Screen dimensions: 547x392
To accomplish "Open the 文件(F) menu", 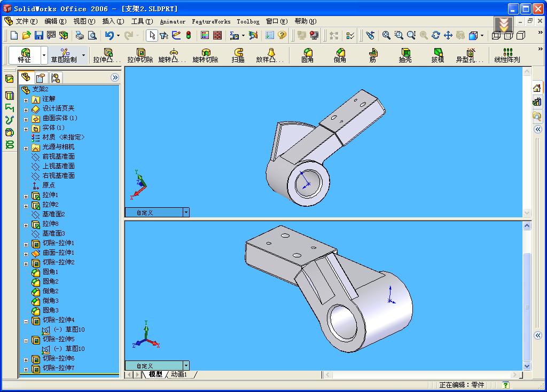I will click(26, 21).
